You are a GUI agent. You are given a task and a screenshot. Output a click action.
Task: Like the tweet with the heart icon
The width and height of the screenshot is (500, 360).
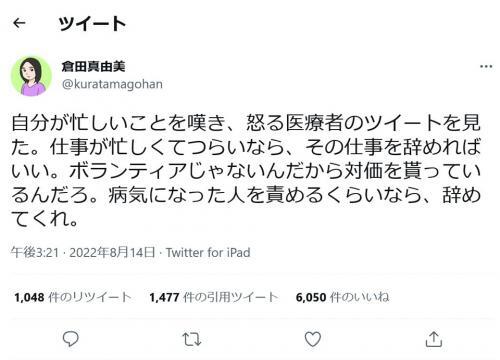point(313,339)
